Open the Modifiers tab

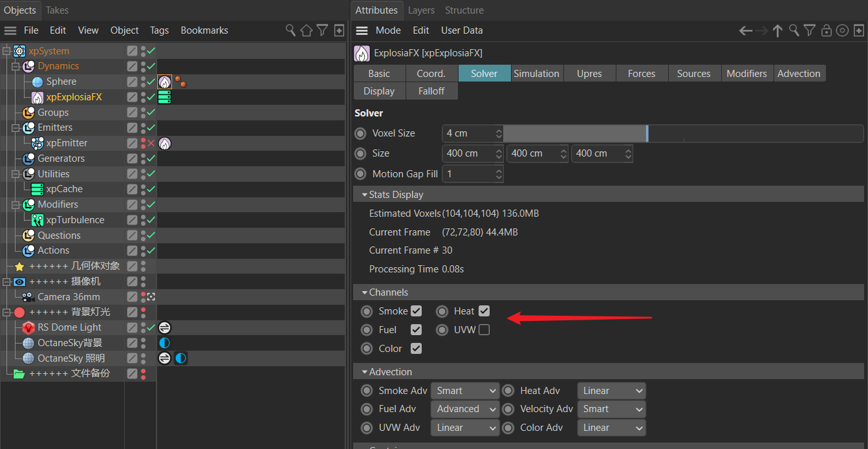pyautogui.click(x=747, y=74)
